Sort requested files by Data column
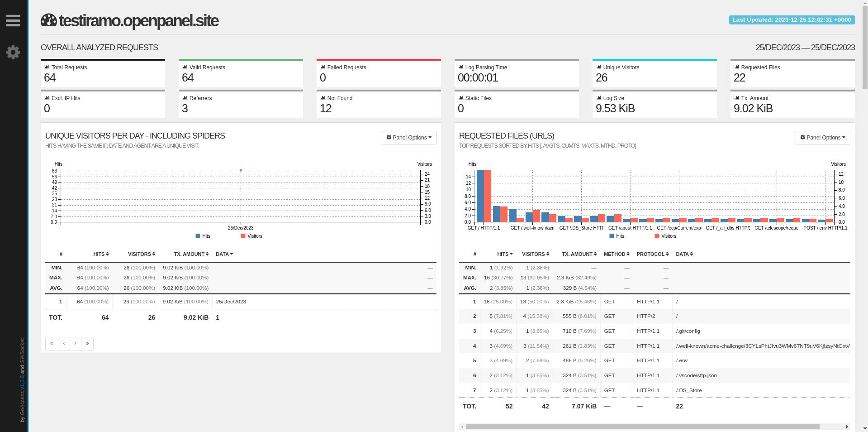This screenshot has width=868, height=432. point(684,254)
